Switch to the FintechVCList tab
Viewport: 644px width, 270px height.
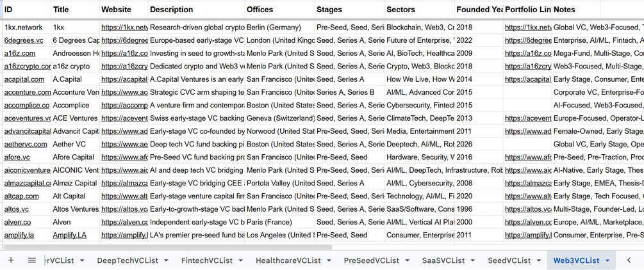coord(207,260)
